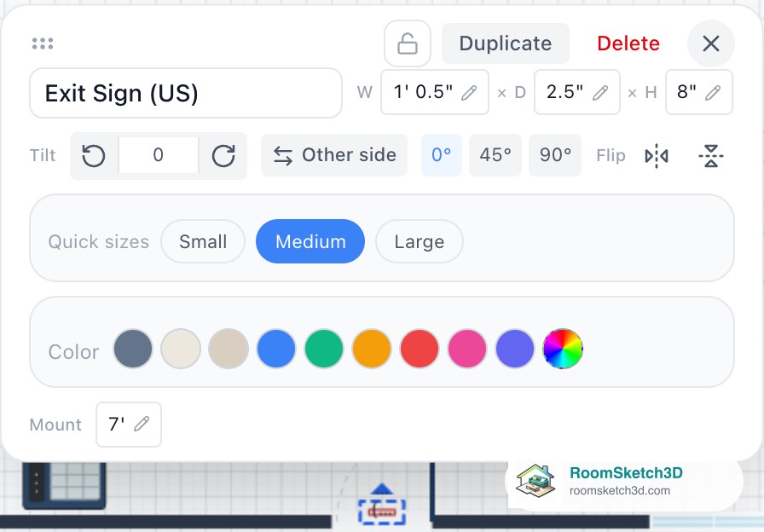Set the rotation to 90°
Viewport: 764px width, 532px height.
click(x=555, y=155)
